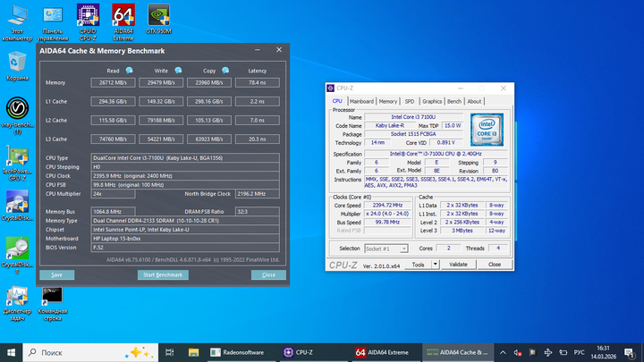Switch to the Mainboard tab in CPU-Z
The height and width of the screenshot is (362, 644).
(361, 101)
